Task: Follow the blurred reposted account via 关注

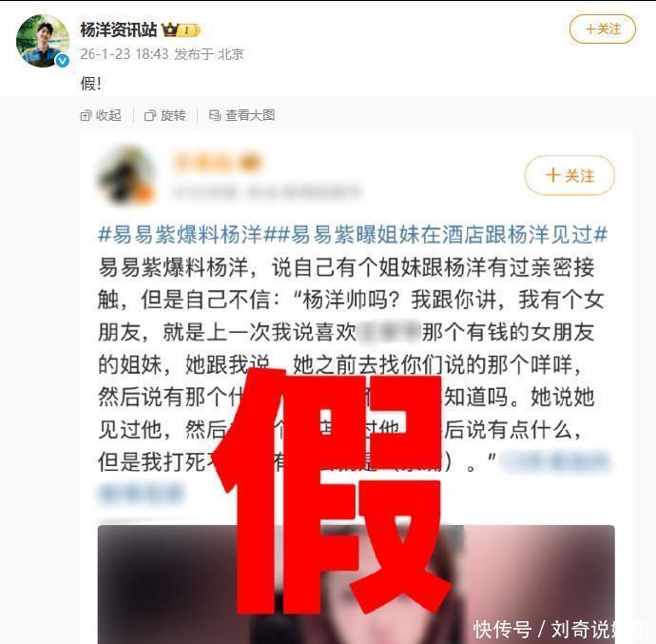Action: click(x=569, y=175)
